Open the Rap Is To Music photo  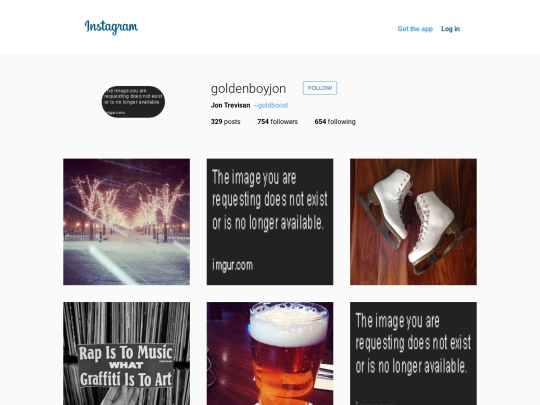[x=126, y=354]
